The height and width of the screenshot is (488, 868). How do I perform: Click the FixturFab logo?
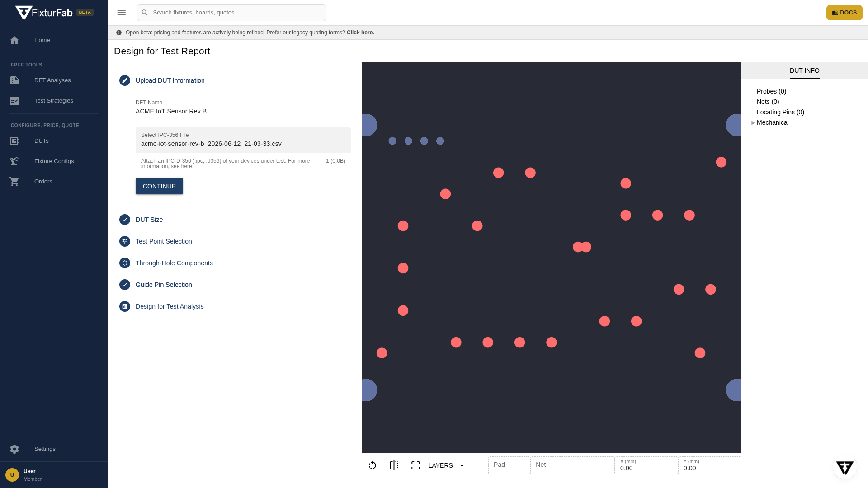(x=44, y=13)
